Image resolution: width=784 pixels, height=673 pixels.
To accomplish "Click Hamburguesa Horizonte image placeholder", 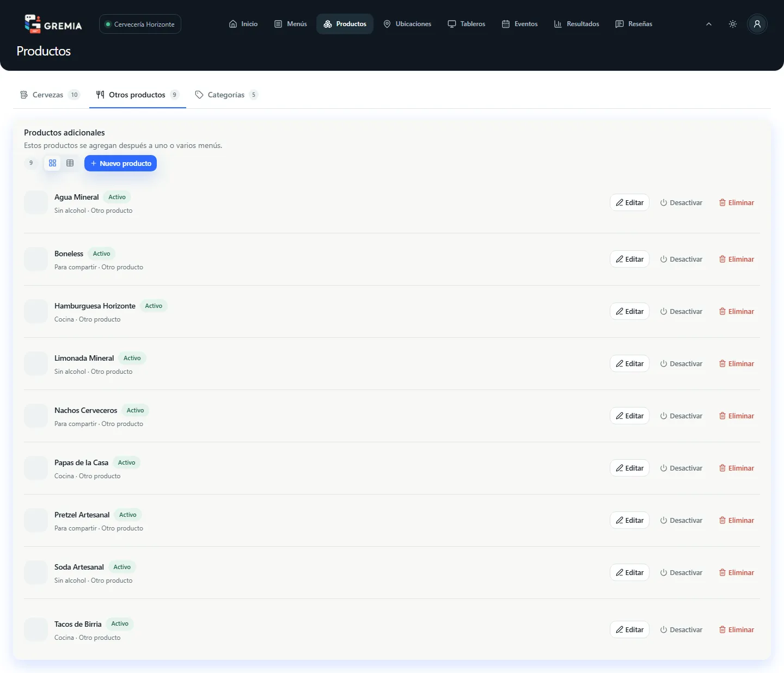I will [x=36, y=311].
